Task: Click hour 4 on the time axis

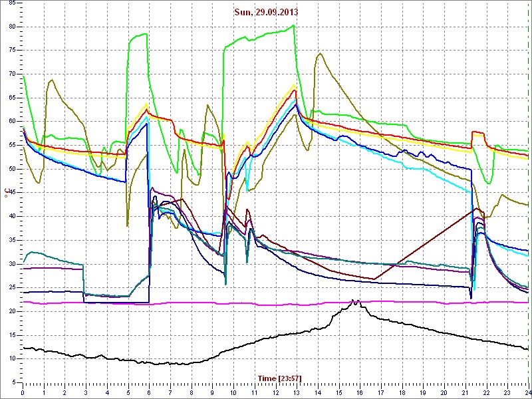Action: (x=107, y=392)
